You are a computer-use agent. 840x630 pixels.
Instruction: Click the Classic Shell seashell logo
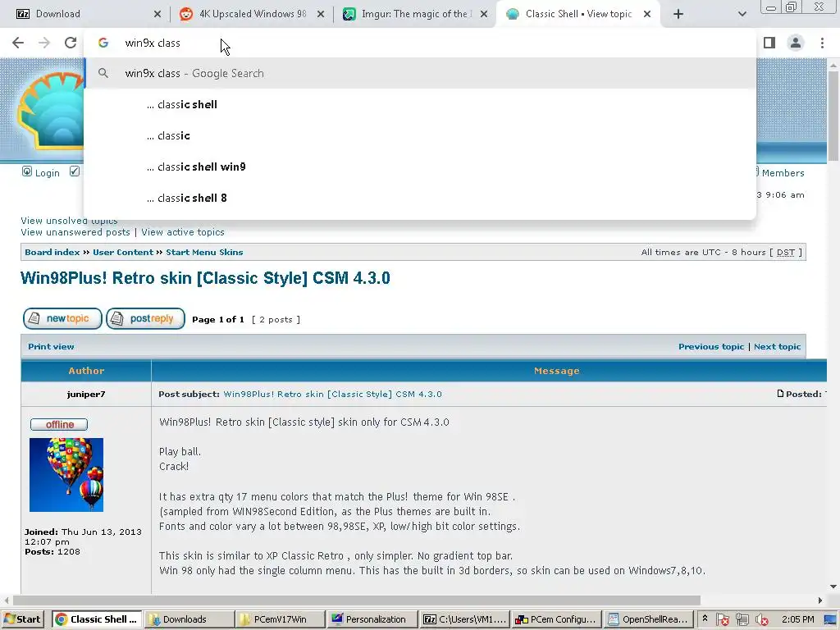51,110
